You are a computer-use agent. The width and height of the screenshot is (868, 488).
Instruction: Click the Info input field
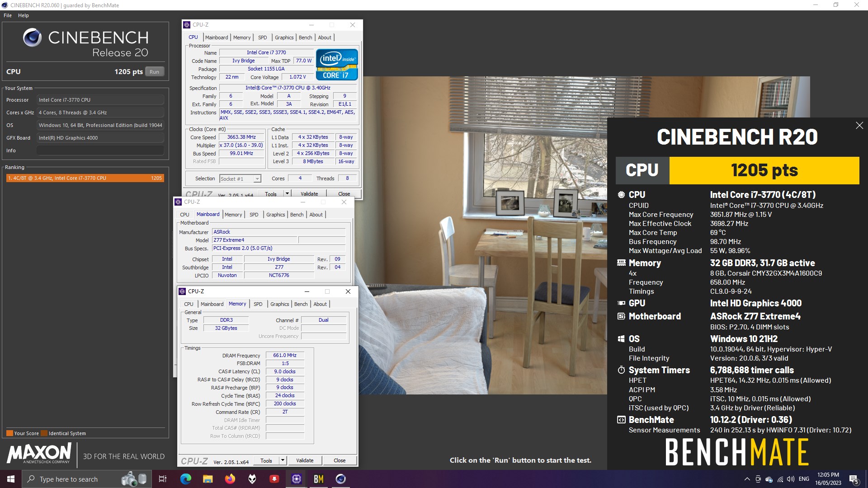(100, 150)
